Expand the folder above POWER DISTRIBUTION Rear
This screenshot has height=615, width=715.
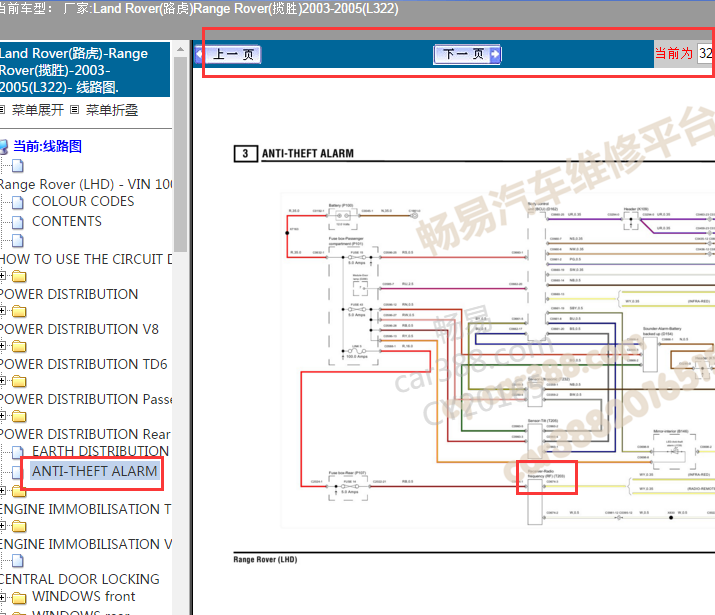[x=3, y=416]
